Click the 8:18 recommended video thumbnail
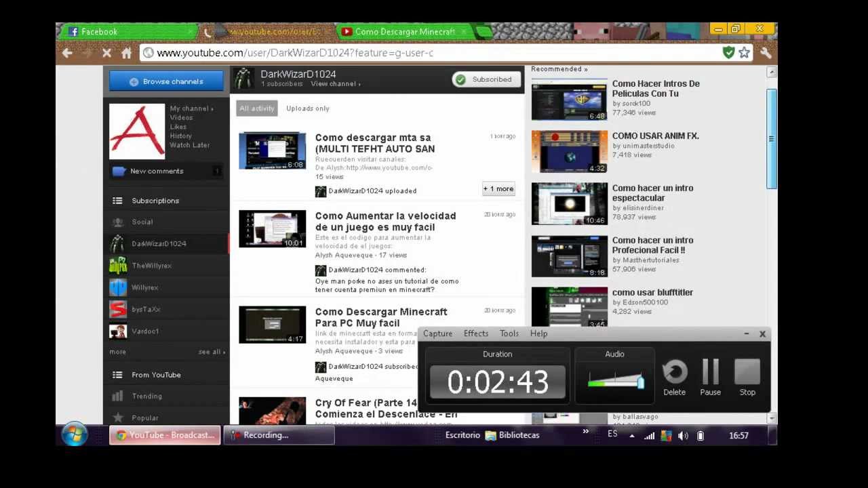The image size is (868, 488). (570, 256)
